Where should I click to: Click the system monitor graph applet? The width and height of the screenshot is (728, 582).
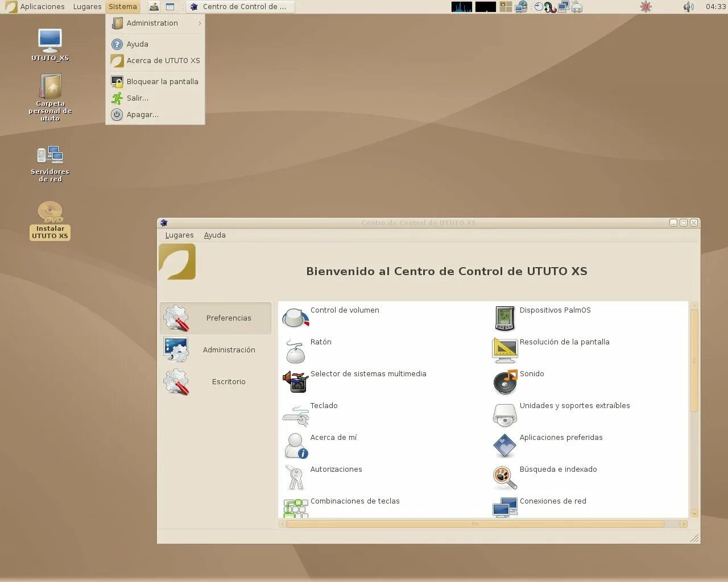point(462,7)
